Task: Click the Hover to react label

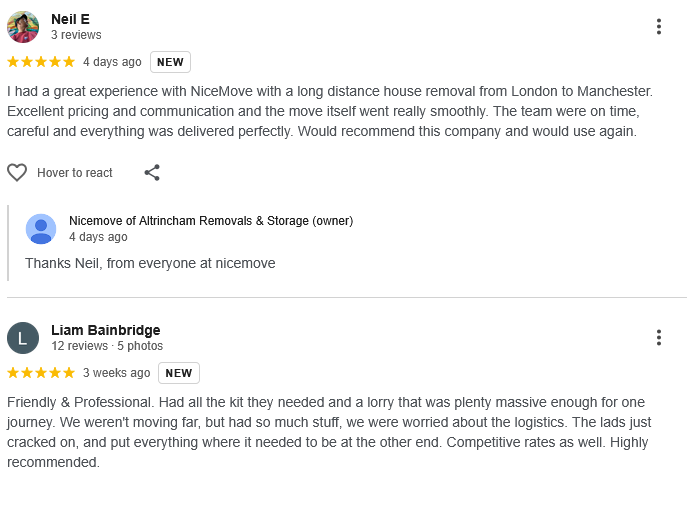Action: (75, 173)
